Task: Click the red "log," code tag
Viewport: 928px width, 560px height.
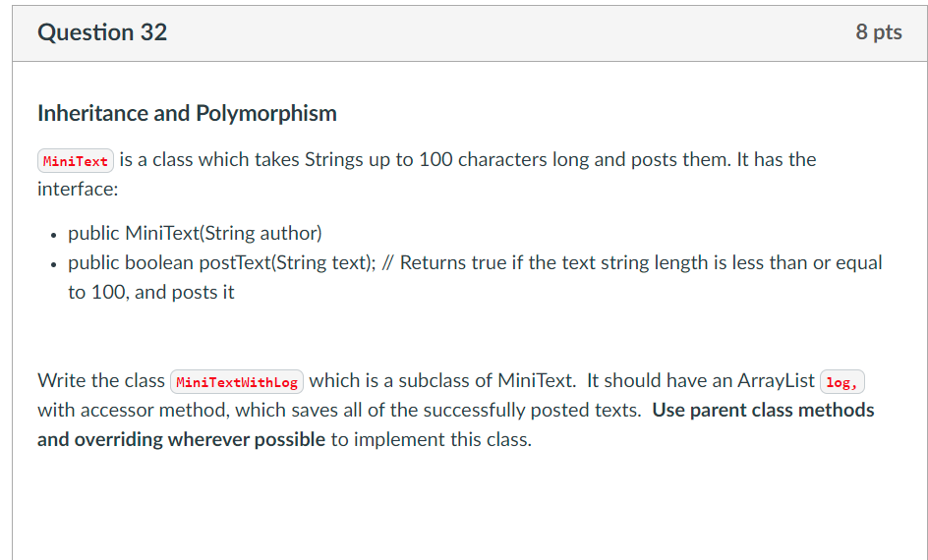Action: pyautogui.click(x=841, y=381)
